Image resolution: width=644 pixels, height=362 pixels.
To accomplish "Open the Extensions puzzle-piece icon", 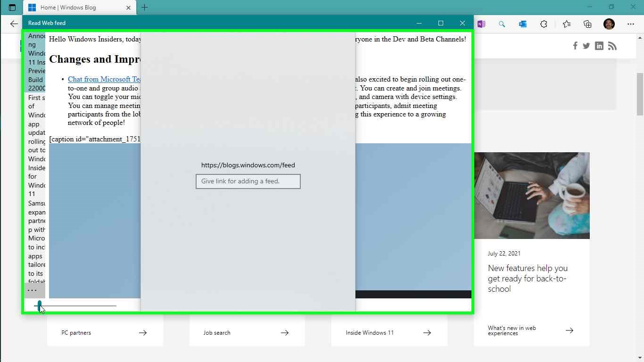I will (544, 24).
